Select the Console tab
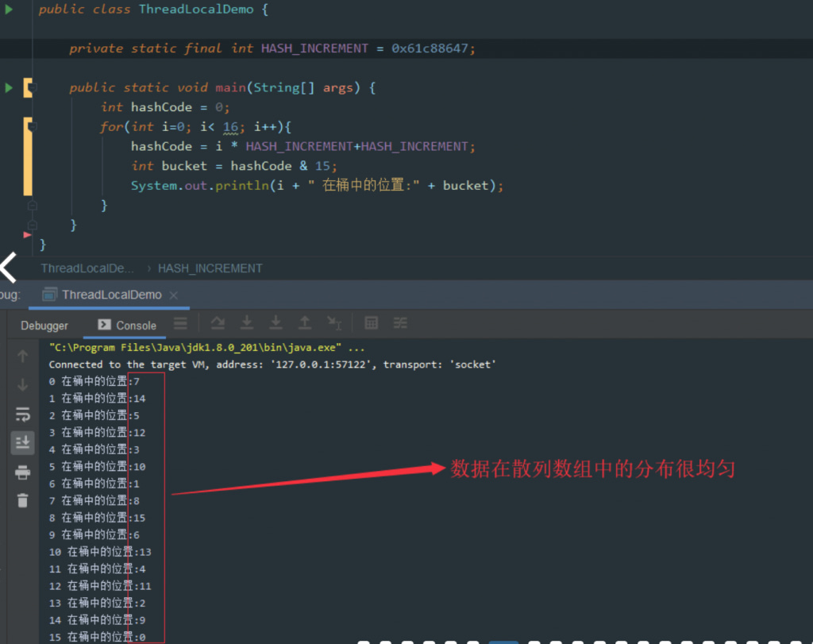Viewport: 813px width, 644px height. coord(127,326)
